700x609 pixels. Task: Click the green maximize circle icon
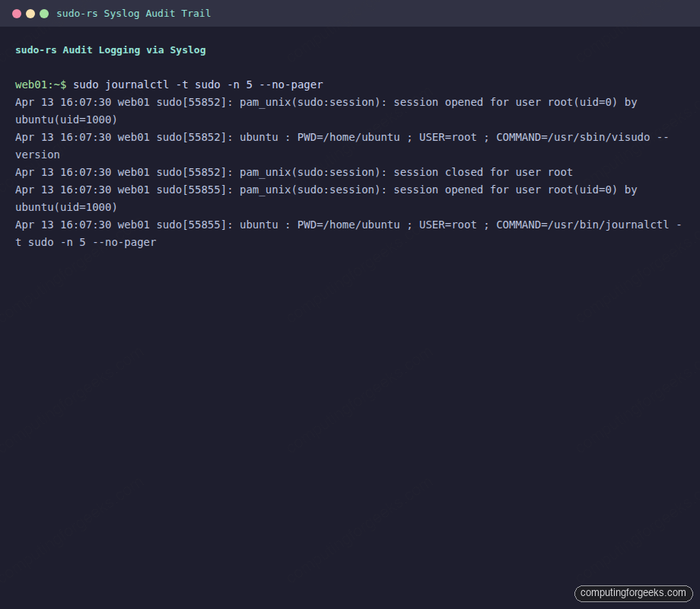click(x=44, y=13)
